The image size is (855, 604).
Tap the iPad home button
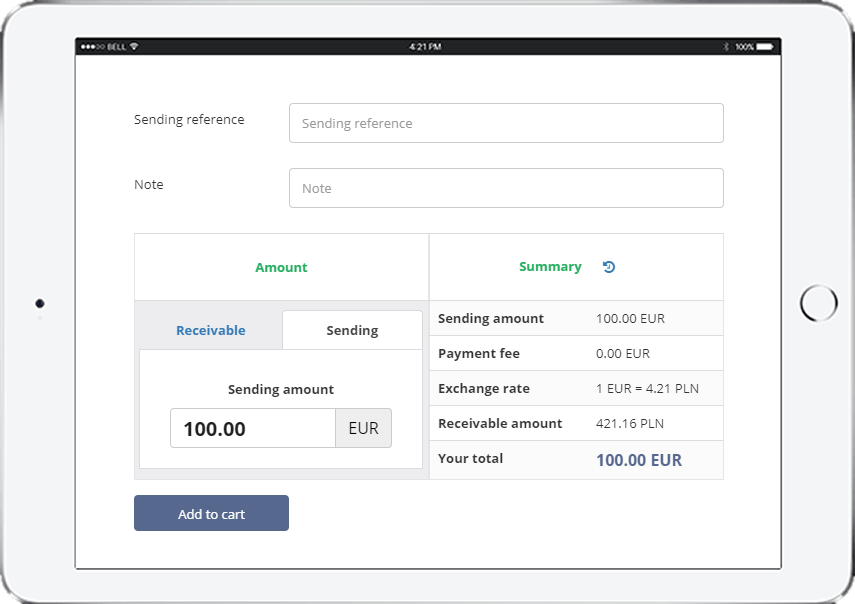818,303
